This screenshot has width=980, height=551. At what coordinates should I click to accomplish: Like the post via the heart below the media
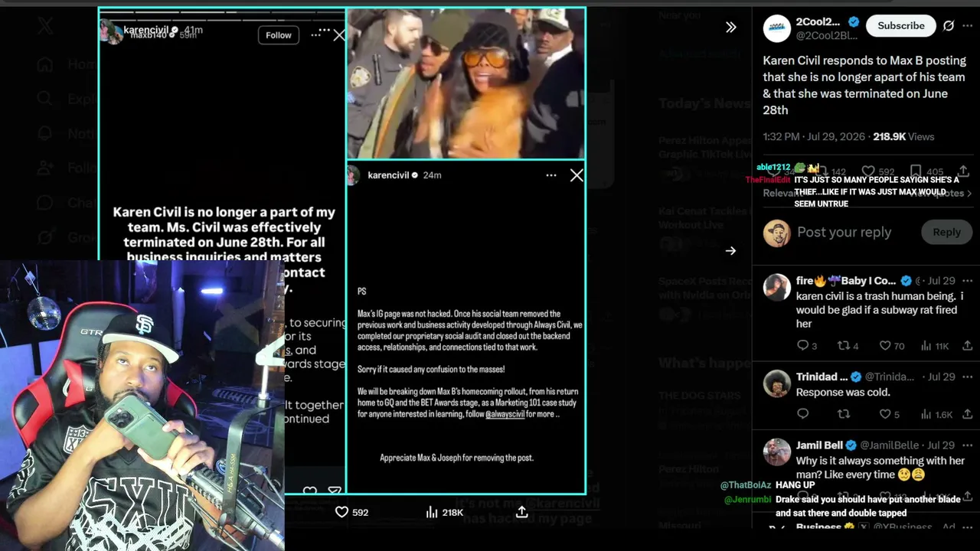click(342, 512)
